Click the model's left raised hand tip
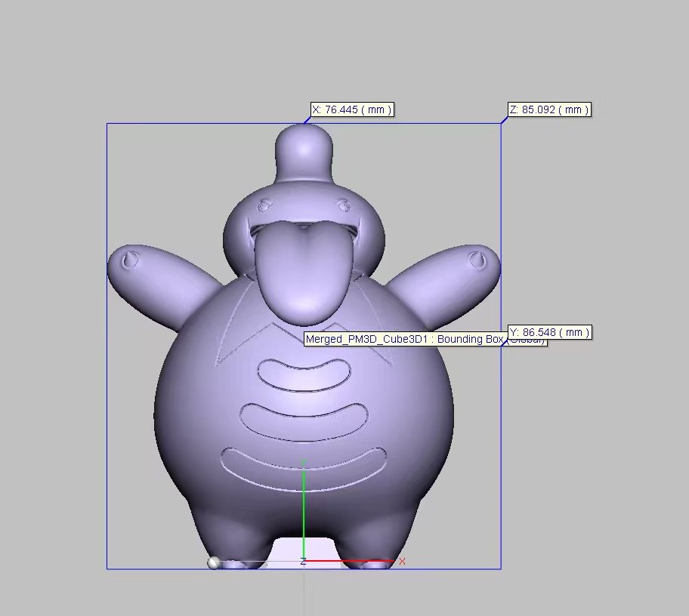This screenshot has height=616, width=689. pyautogui.click(x=128, y=260)
